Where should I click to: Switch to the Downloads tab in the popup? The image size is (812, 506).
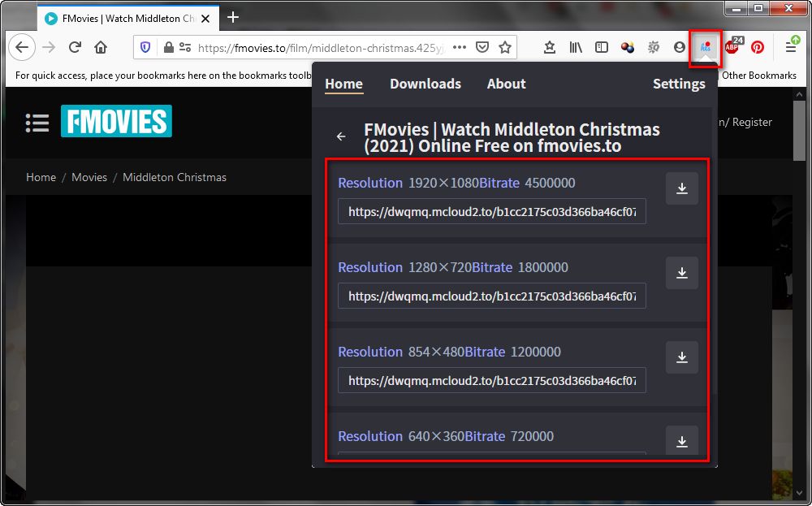425,84
